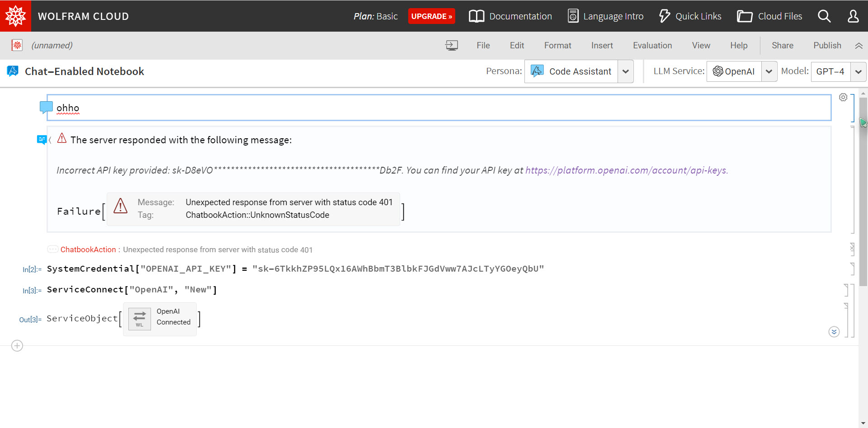
Task: Collapse the toolbar with the double-chevron icon
Action: (859, 46)
